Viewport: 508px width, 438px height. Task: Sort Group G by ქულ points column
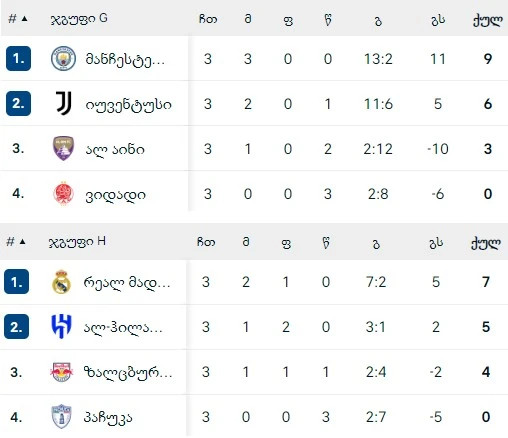pyautogui.click(x=487, y=20)
